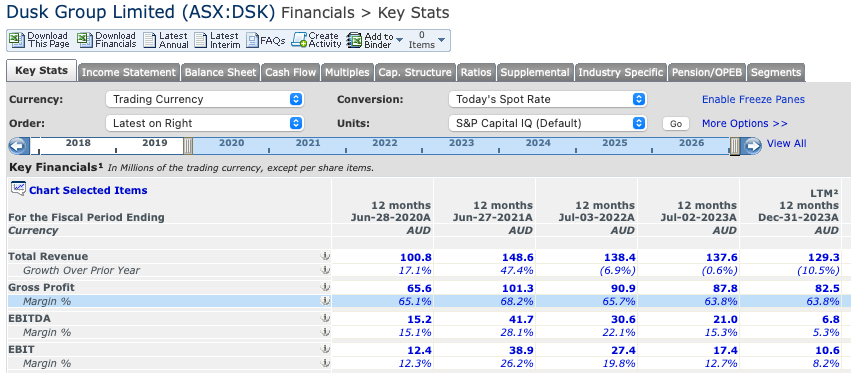Click Total Revenue value 100.8
Image resolution: width=851 pixels, height=373 pixels.
click(x=415, y=257)
